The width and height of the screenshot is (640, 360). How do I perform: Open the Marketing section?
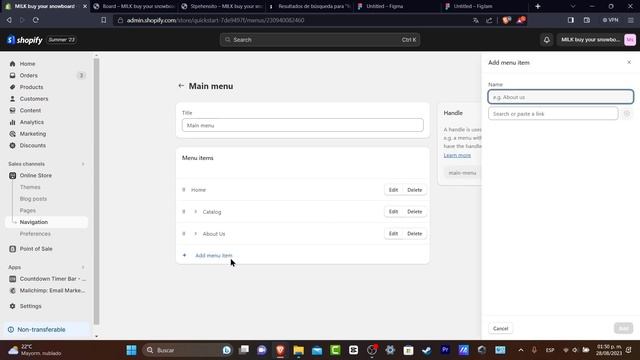coord(33,134)
